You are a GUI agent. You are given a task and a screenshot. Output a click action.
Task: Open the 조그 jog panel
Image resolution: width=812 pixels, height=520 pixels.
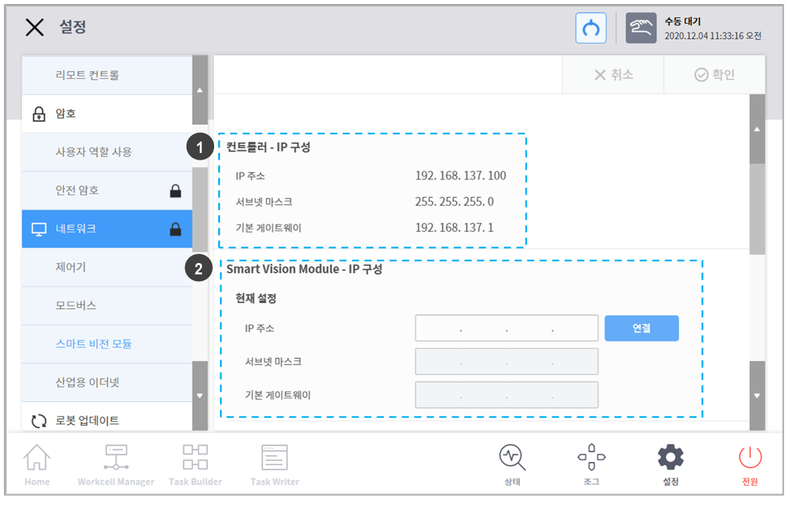click(591, 465)
